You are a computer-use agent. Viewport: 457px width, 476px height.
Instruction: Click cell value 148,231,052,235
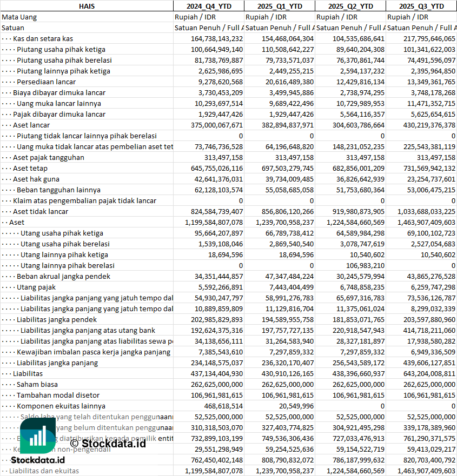point(359,146)
